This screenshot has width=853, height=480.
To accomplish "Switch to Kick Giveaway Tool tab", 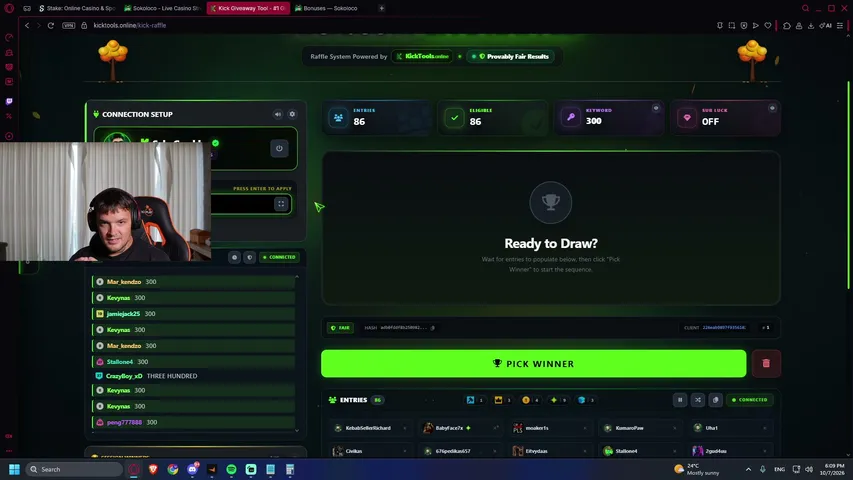I will 248,8.
